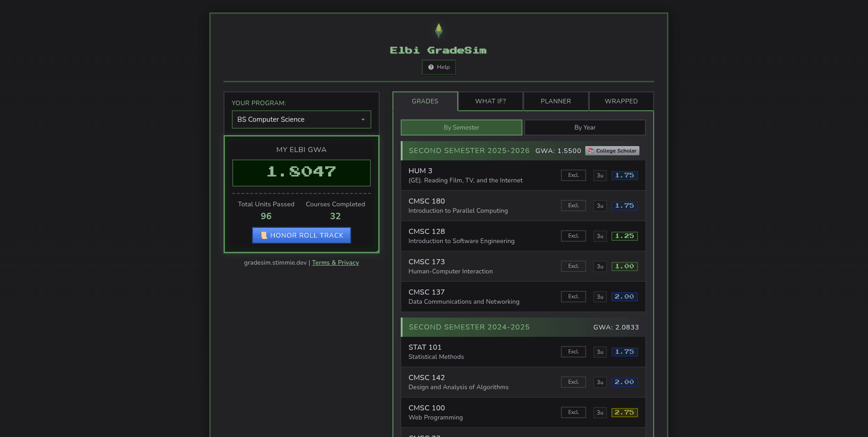Image resolution: width=868 pixels, height=437 pixels.
Task: Click 'Design and Analysis of Algorithms' text
Action: tap(459, 387)
